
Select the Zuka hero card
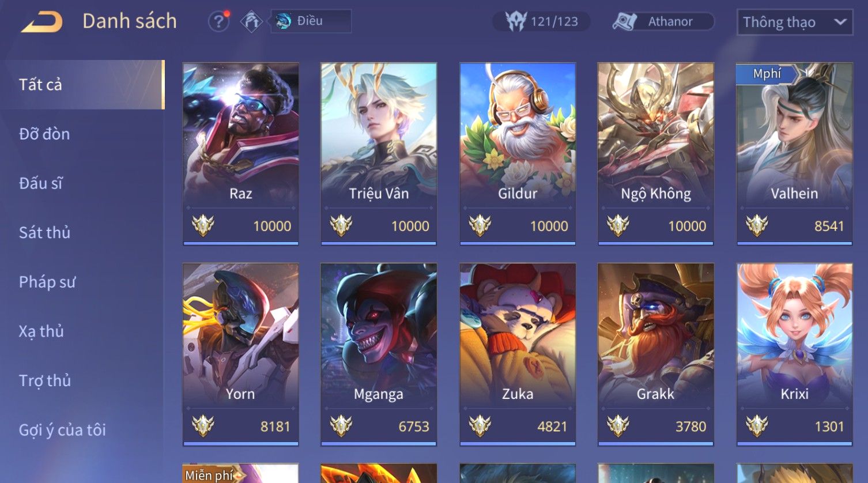518,354
